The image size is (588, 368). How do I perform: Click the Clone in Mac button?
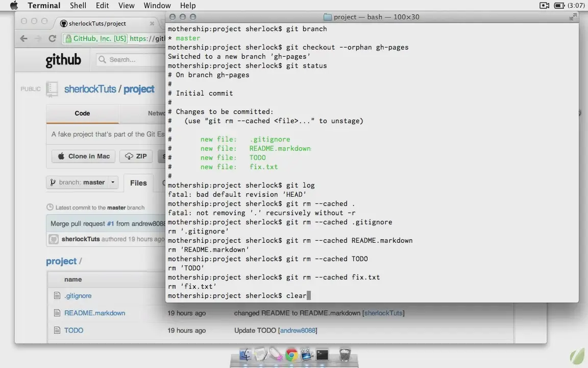(84, 156)
